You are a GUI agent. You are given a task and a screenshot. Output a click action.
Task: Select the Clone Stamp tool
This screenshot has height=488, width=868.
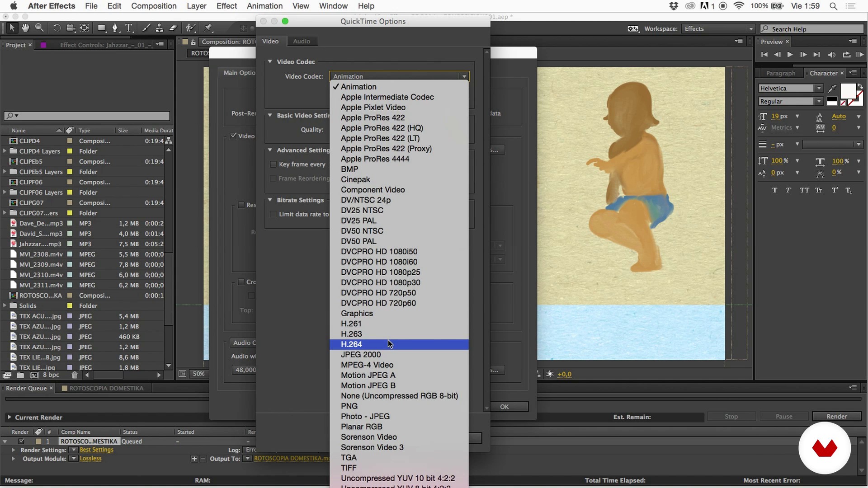coord(159,28)
